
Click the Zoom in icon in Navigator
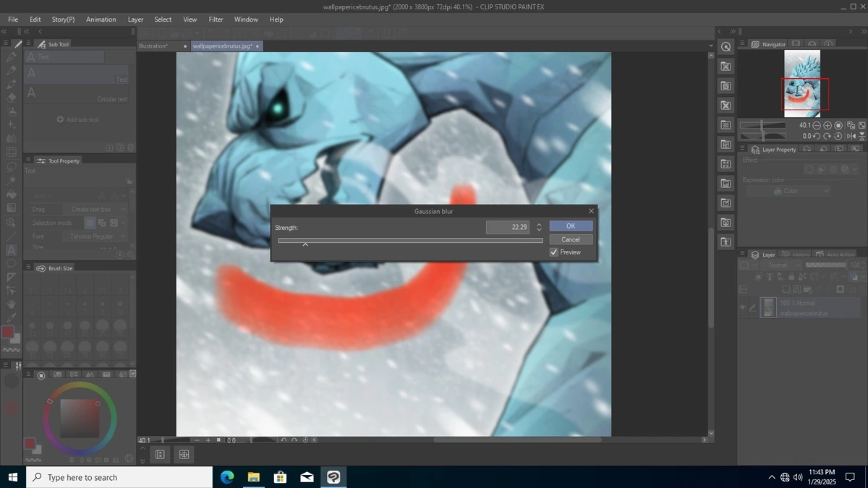tap(827, 125)
